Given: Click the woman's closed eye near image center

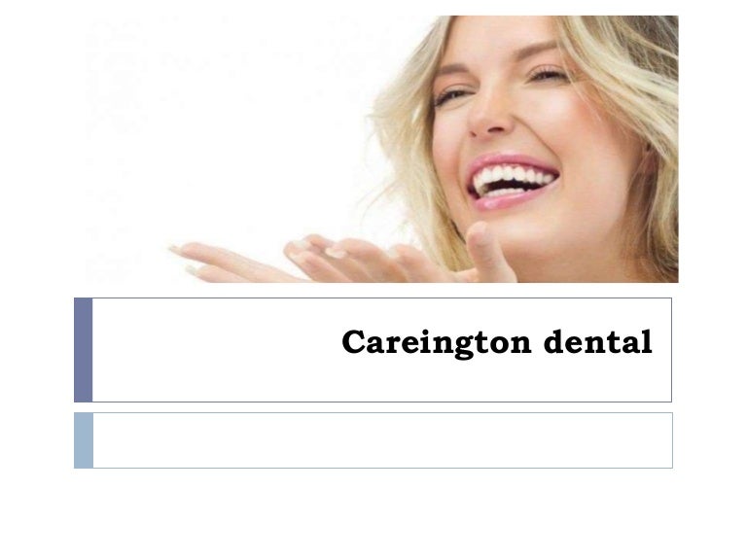Looking at the screenshot, I should (451, 95).
